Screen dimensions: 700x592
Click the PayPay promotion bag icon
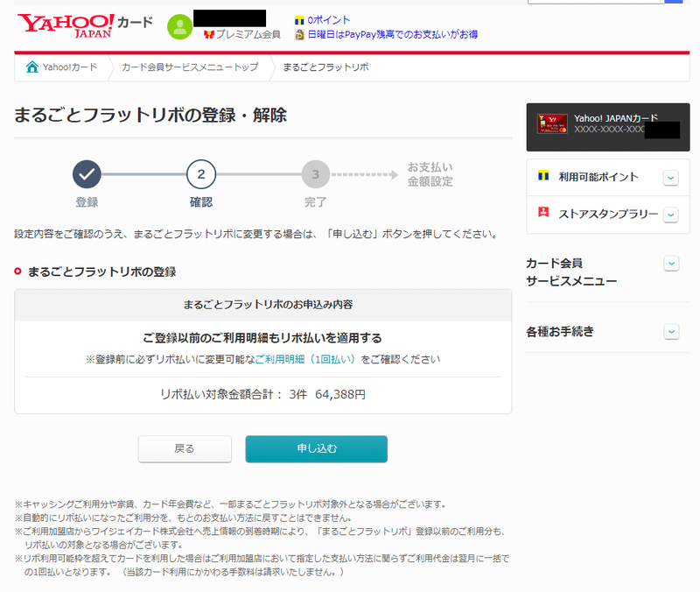[299, 34]
